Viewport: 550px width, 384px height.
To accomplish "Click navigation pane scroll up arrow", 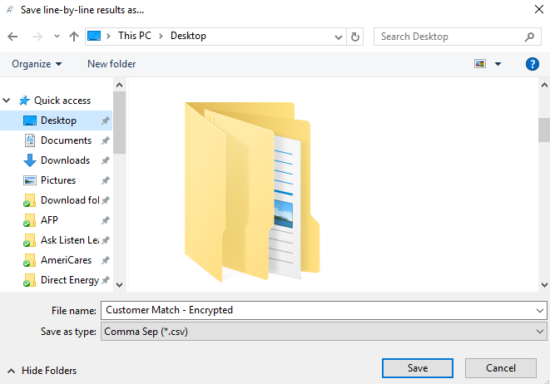I will point(119,85).
